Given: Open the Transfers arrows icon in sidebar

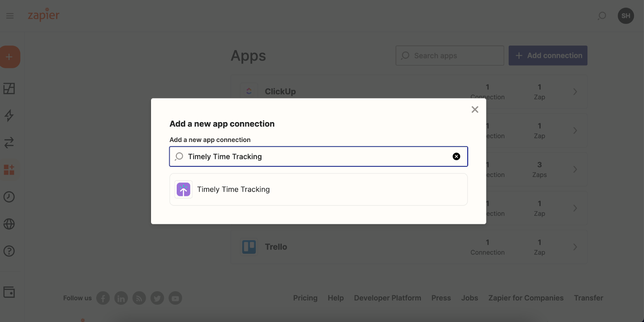Looking at the screenshot, I should (9, 142).
